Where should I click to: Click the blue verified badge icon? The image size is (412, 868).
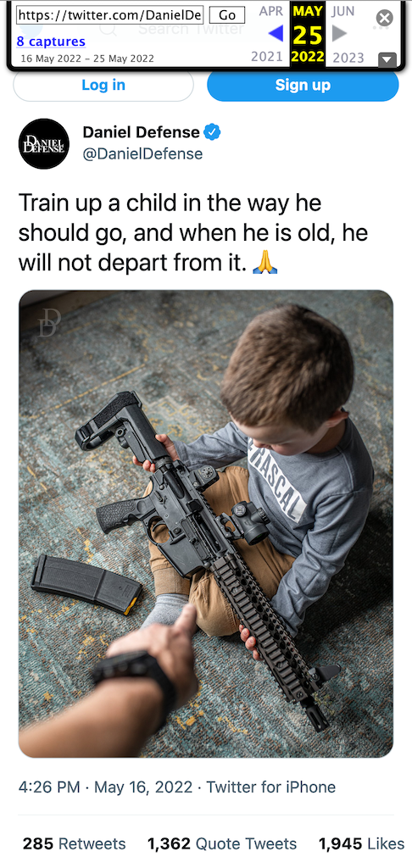click(x=212, y=132)
